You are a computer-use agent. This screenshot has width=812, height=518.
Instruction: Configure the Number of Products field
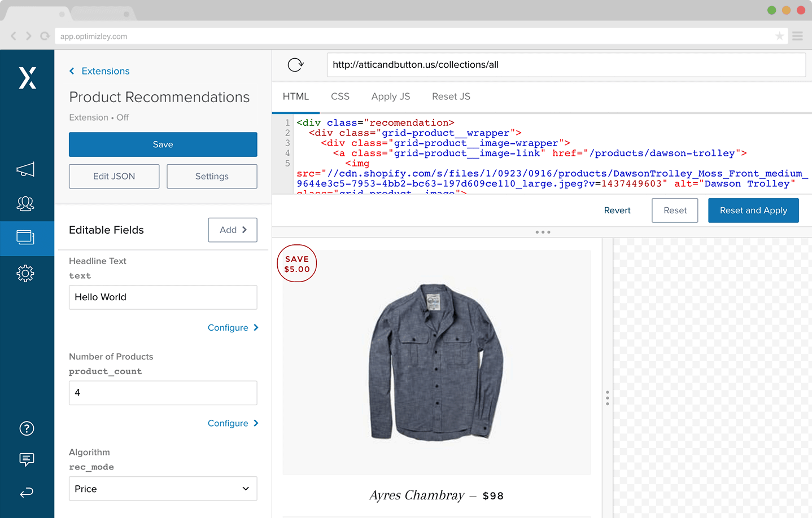pos(233,423)
